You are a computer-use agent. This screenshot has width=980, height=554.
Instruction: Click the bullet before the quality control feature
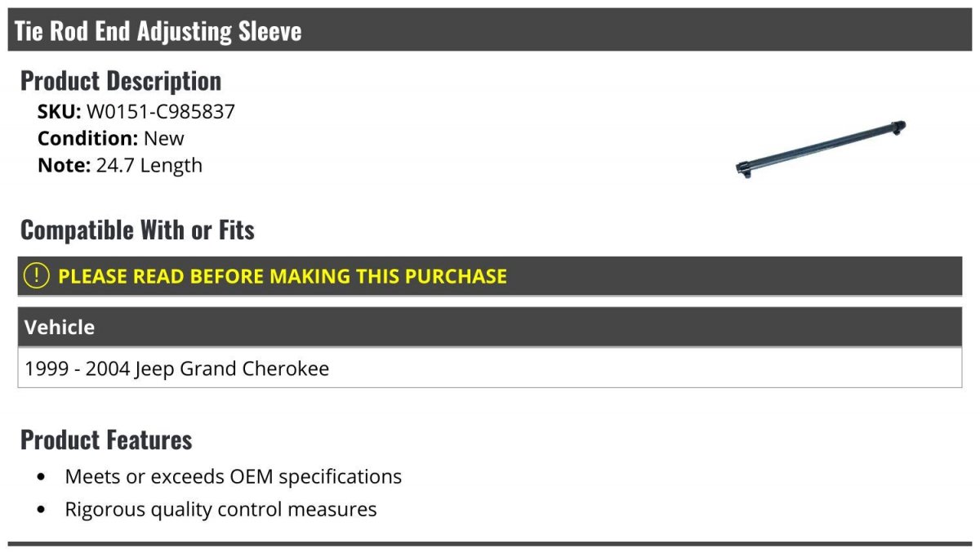pyautogui.click(x=42, y=511)
